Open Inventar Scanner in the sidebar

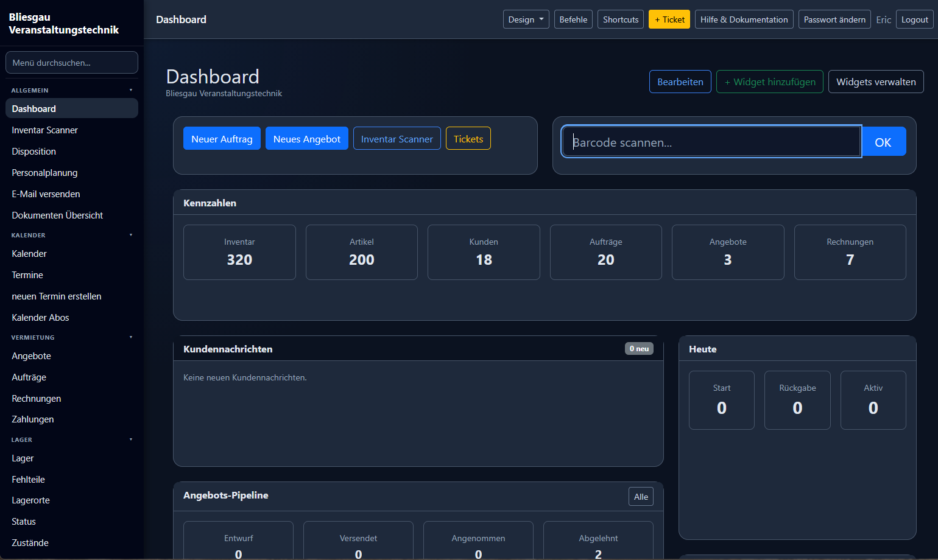tap(72, 130)
